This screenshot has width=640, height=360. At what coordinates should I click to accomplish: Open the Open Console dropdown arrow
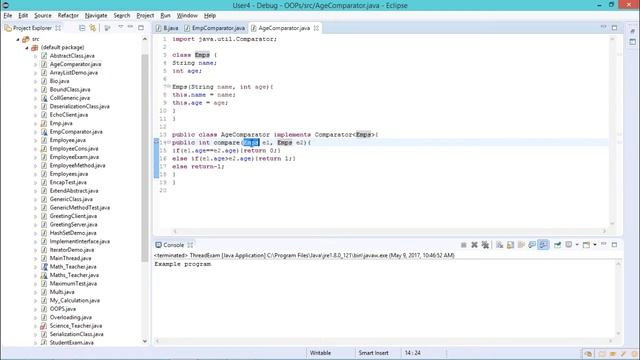(x=595, y=245)
